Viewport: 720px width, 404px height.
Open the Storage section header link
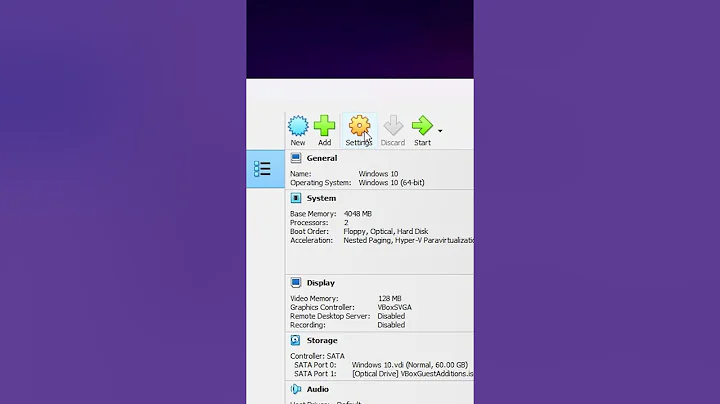pyautogui.click(x=322, y=341)
